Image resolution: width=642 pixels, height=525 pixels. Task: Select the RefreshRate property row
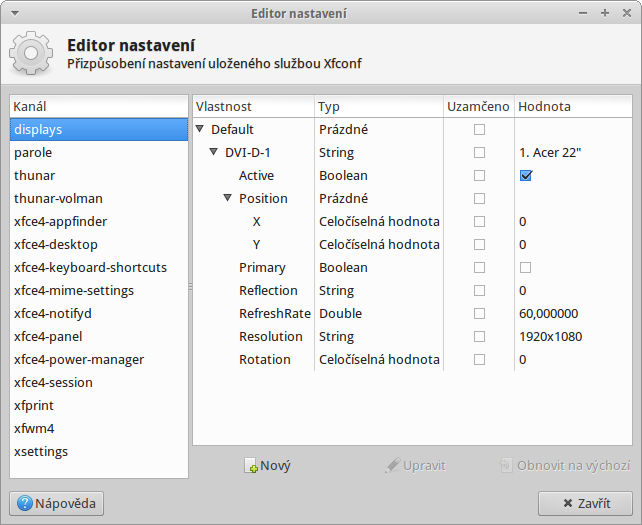coord(412,313)
